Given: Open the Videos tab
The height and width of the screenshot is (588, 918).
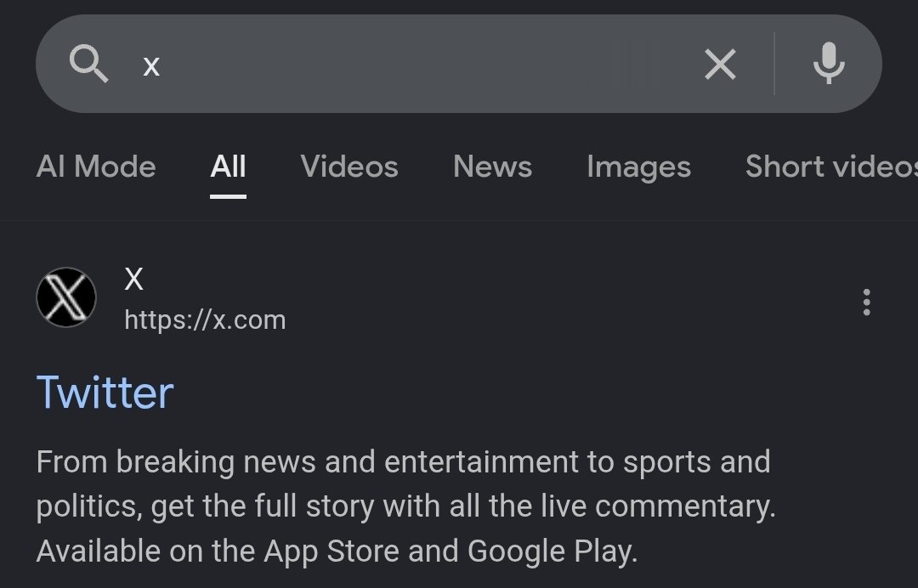Looking at the screenshot, I should [349, 167].
